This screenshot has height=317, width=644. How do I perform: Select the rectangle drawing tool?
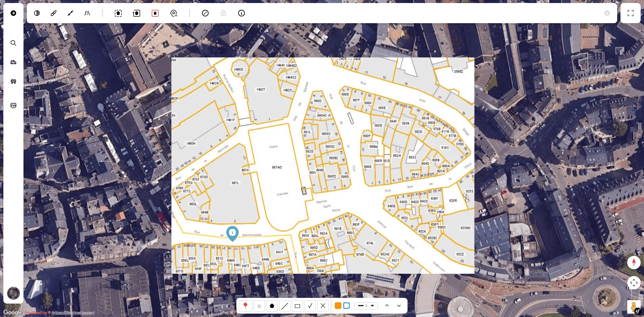298,306
